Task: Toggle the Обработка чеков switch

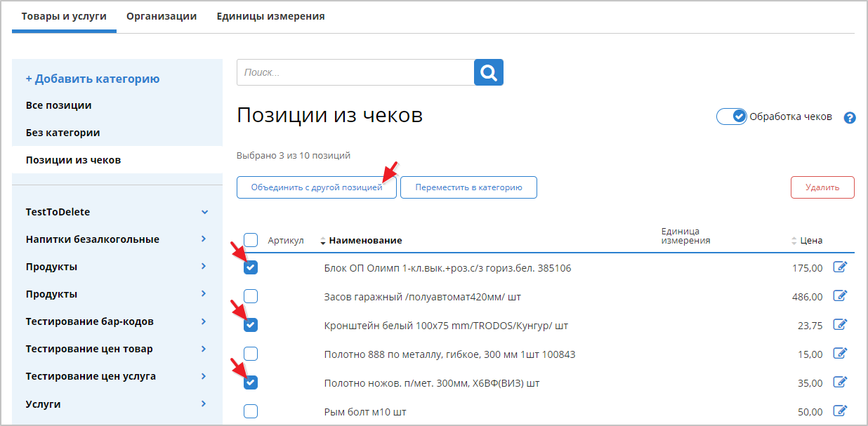Action: click(x=732, y=117)
